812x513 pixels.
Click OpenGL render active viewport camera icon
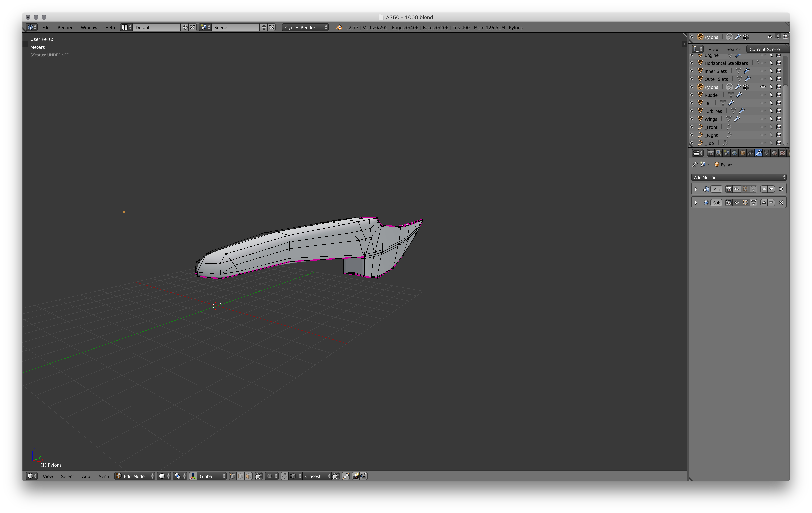click(x=355, y=476)
